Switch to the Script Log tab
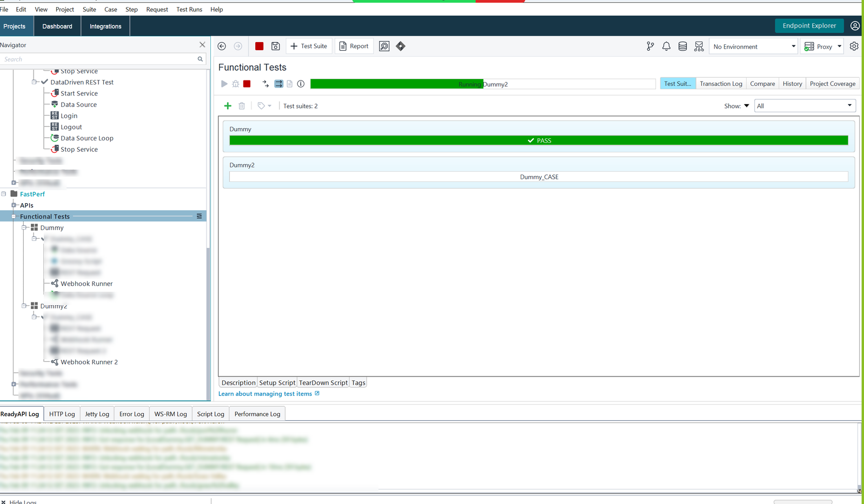This screenshot has width=864, height=504. click(210, 414)
